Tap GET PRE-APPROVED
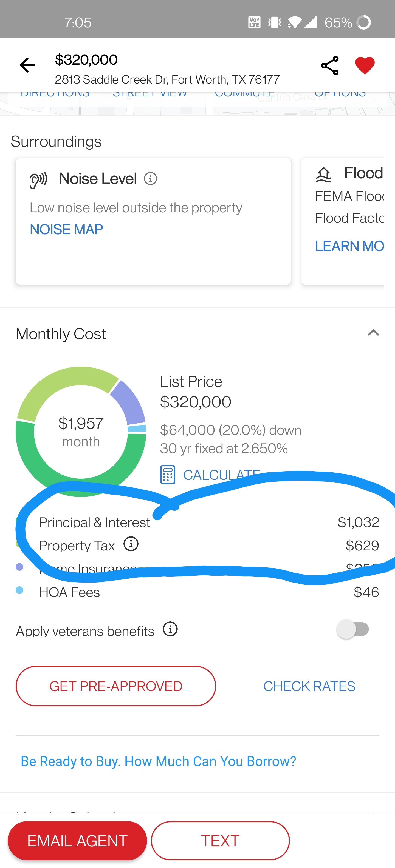395x868 pixels. (x=116, y=686)
